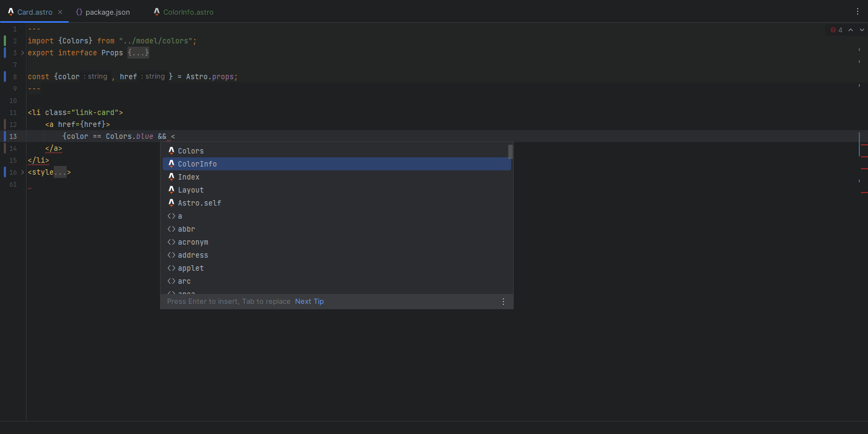Image resolution: width=868 pixels, height=434 pixels.
Task: Pick the address tag suggestion
Action: click(x=193, y=255)
